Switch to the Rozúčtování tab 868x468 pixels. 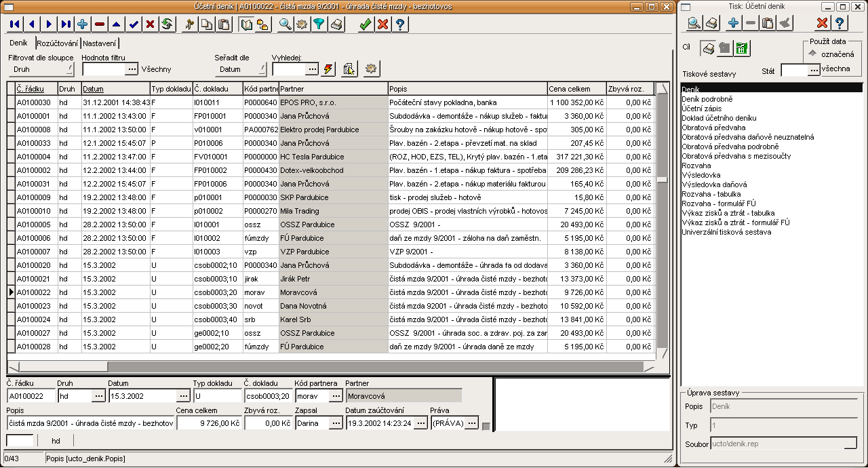57,43
